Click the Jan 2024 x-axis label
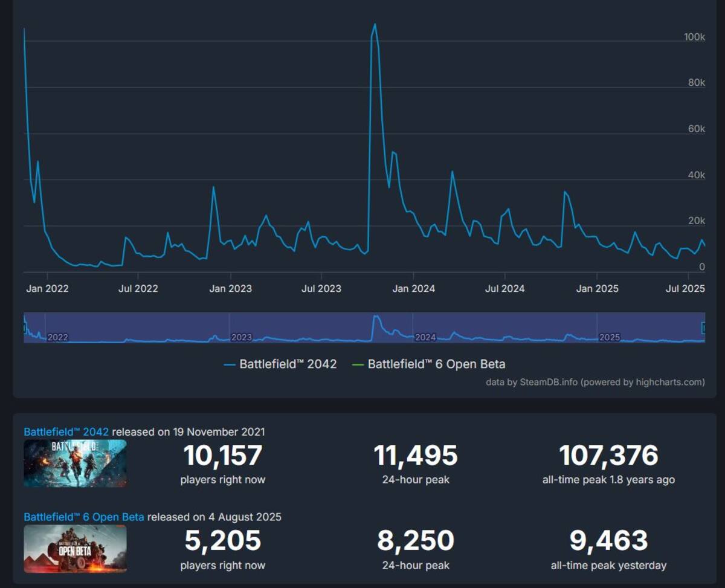 [x=413, y=288]
